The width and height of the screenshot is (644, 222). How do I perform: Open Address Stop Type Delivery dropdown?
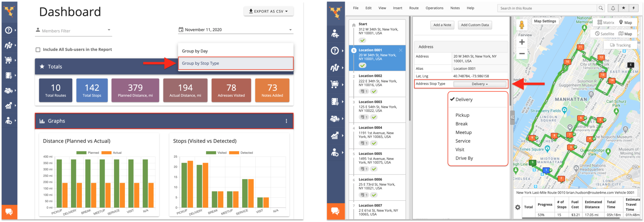click(479, 84)
